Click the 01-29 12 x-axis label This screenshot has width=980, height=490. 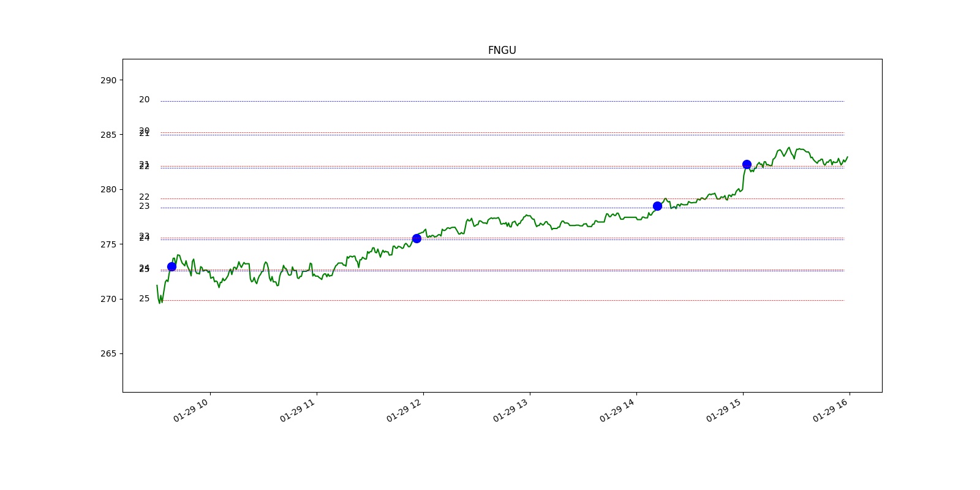[x=404, y=410]
